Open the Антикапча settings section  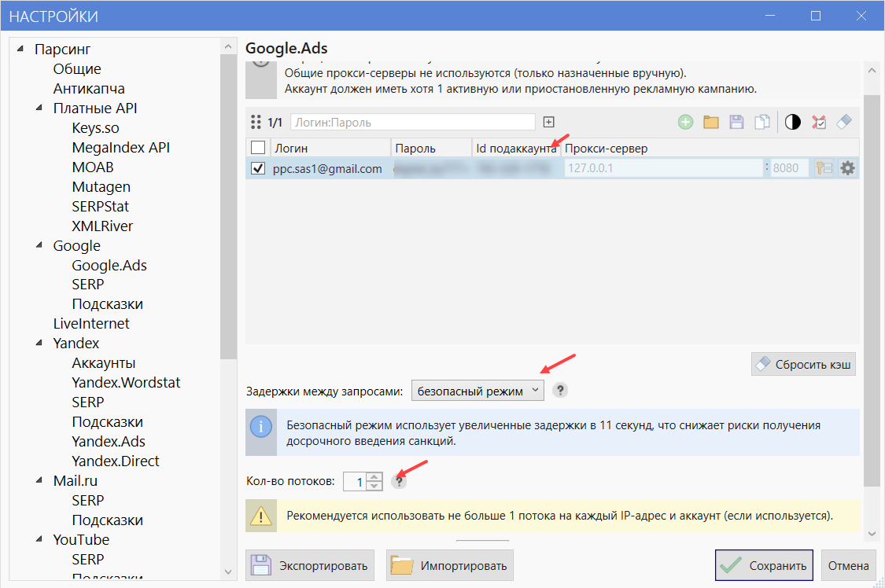(89, 89)
